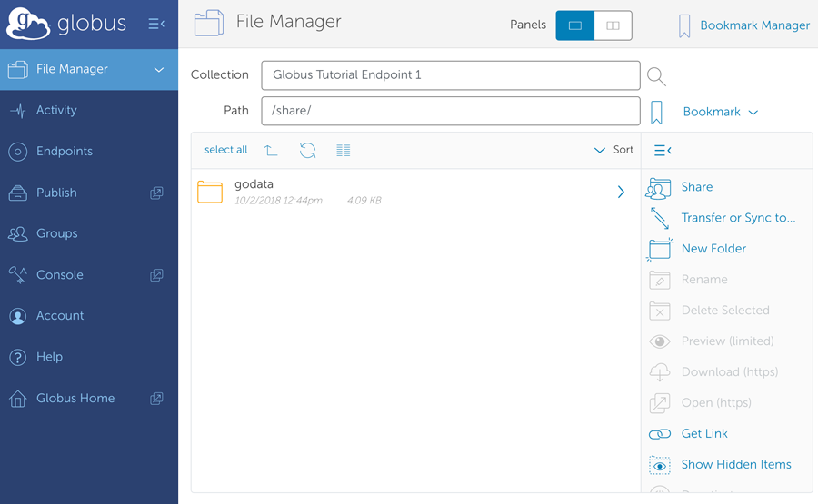Click Transfer or Sync to...
This screenshot has height=504, width=818.
pyautogui.click(x=738, y=218)
